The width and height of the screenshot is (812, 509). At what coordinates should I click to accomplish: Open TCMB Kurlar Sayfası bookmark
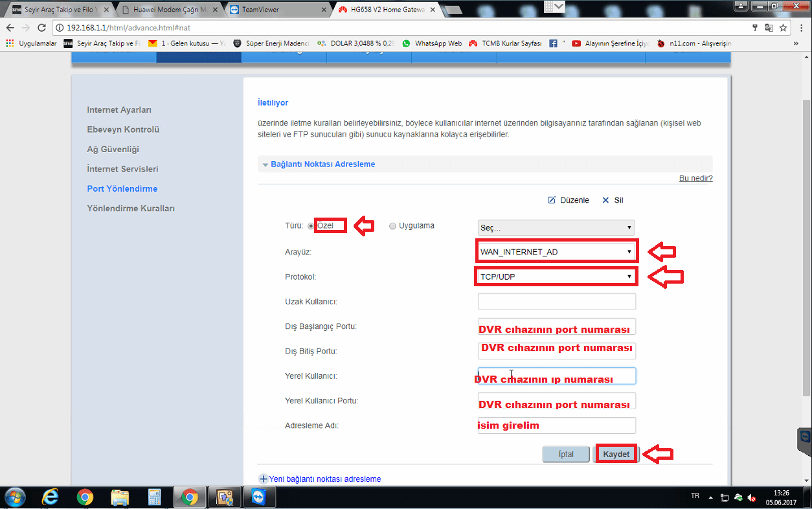coord(505,43)
